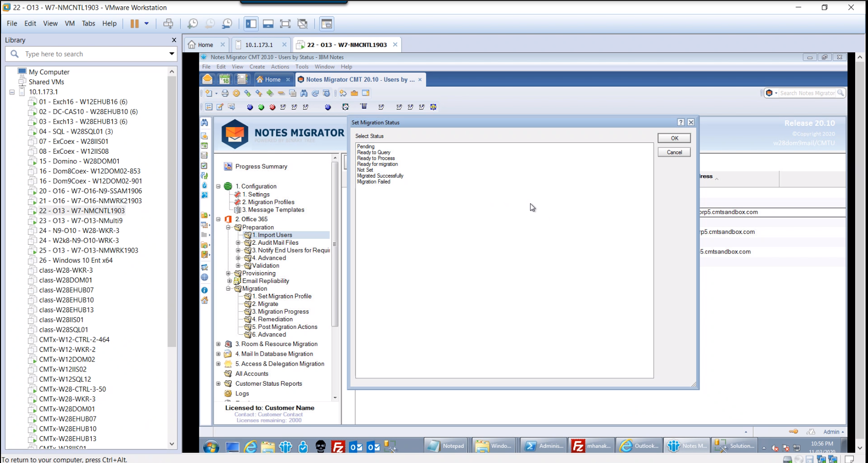Click the Print toolbar icon
This screenshot has height=463, width=868.
coord(225,93)
